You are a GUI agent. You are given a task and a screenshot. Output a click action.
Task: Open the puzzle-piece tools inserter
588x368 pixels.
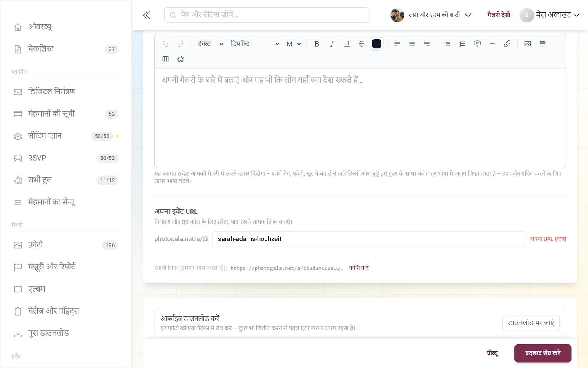[180, 59]
